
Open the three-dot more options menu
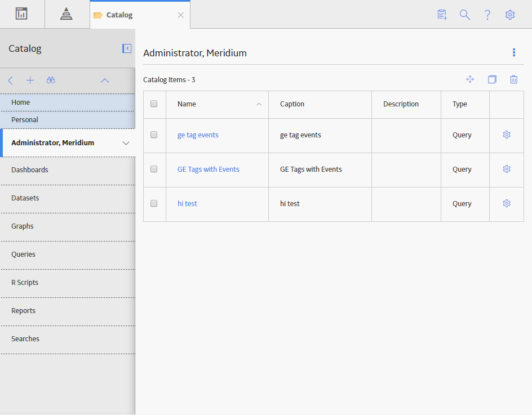[x=514, y=52]
